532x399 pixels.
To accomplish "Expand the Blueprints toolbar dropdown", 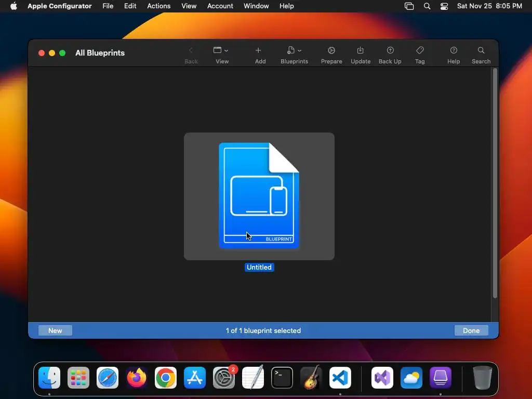I will [294, 55].
